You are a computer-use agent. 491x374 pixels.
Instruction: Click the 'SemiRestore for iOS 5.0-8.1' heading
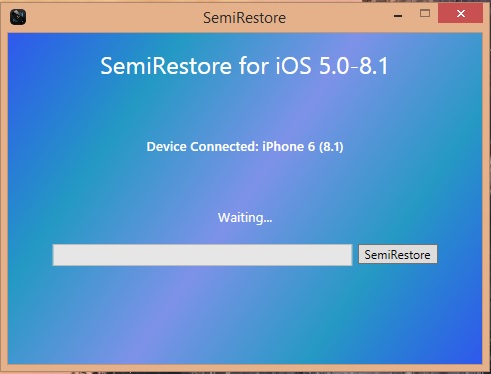[244, 66]
